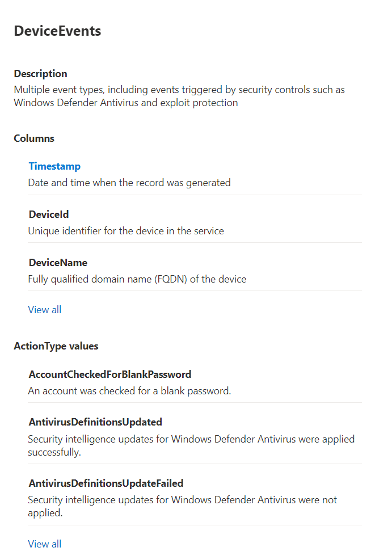The image size is (392, 560).
Task: Click the Description section heading
Action: 40,74
